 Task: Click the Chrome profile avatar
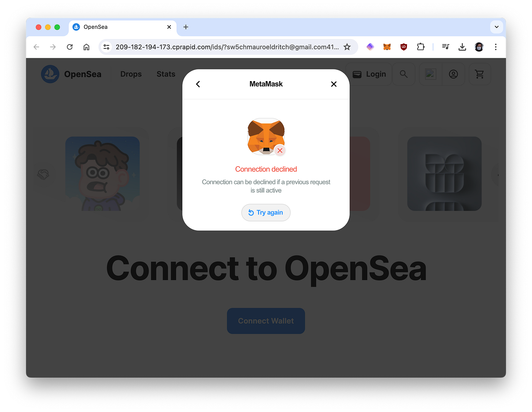point(479,47)
